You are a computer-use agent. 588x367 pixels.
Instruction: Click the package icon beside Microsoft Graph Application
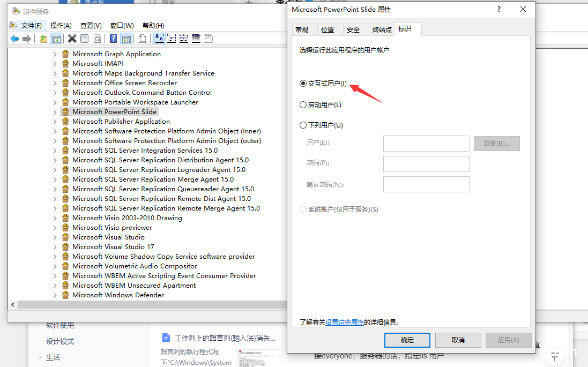(x=65, y=54)
